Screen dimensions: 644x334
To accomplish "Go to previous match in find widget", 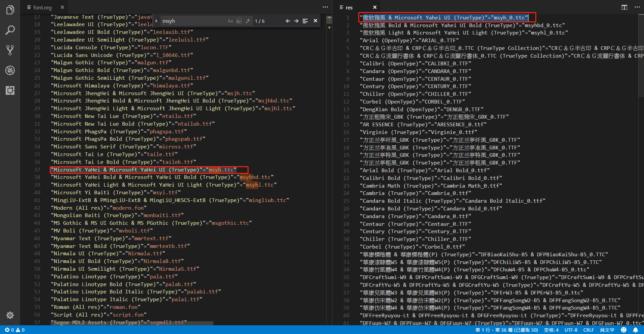I will 288,21.
